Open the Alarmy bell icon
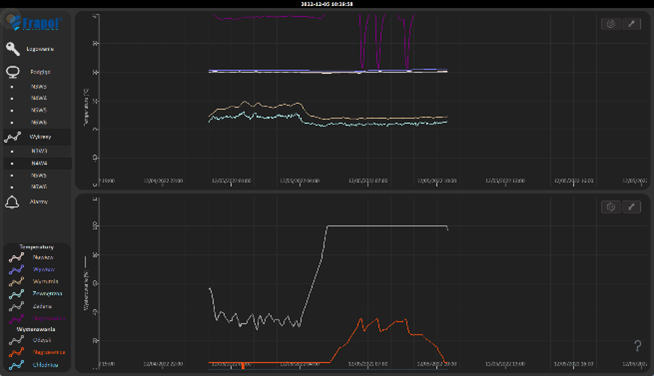Screen dimensions: 654x376 point(12,202)
